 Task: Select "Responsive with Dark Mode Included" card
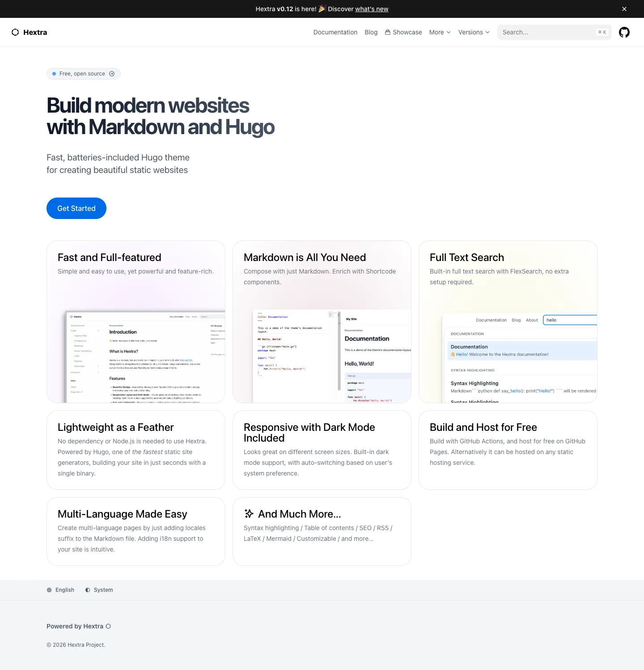point(322,450)
